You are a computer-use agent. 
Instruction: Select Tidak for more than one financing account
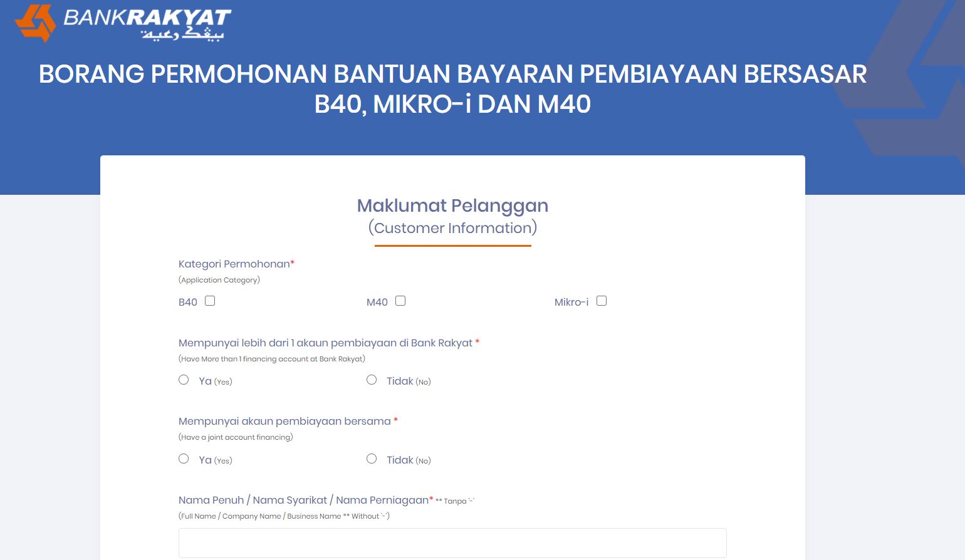[x=372, y=380]
